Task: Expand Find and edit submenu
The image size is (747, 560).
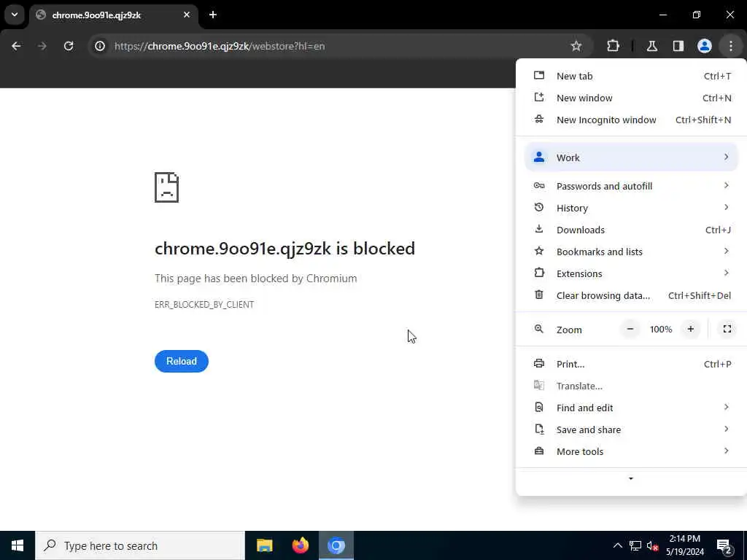Action: pyautogui.click(x=631, y=408)
